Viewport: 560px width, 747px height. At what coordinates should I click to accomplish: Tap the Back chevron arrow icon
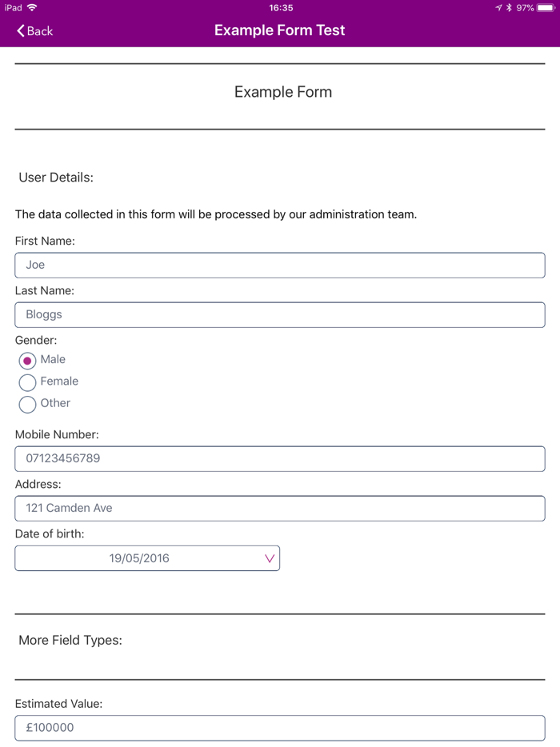click(18, 30)
